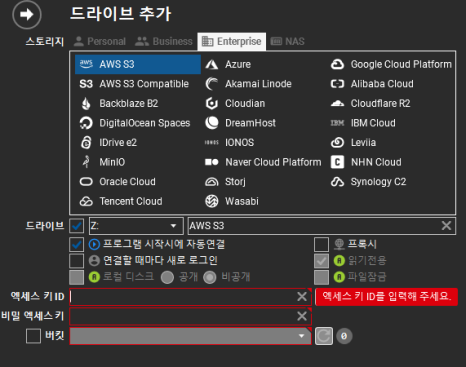This screenshot has height=367, width=466.
Task: Pick the Wasabi icon
Action: pyautogui.click(x=212, y=201)
